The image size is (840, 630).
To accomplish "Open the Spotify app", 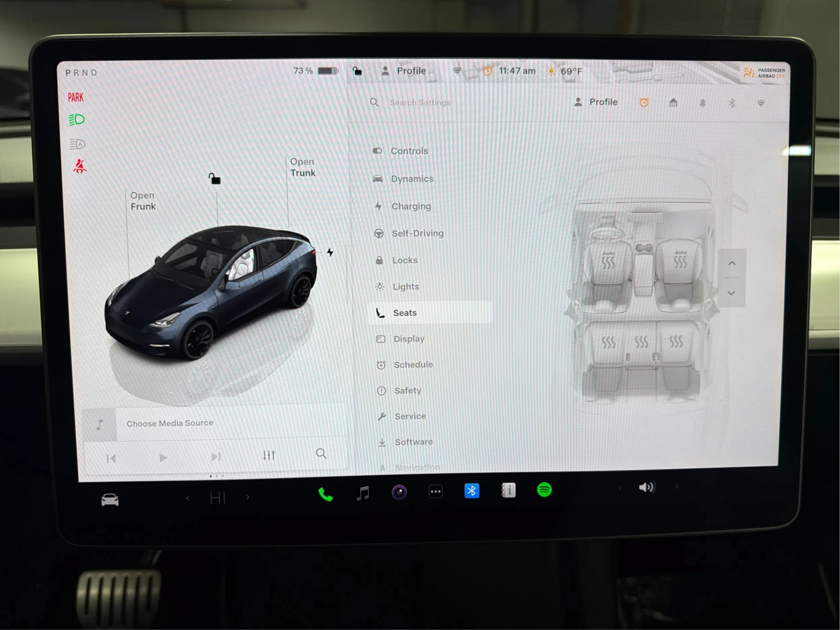I will 544,490.
